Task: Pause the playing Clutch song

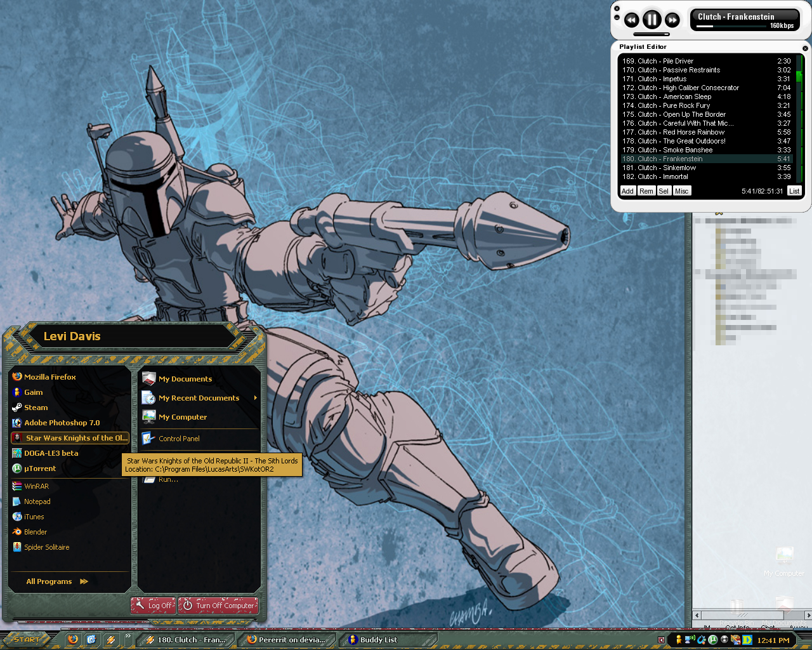Action: [652, 20]
